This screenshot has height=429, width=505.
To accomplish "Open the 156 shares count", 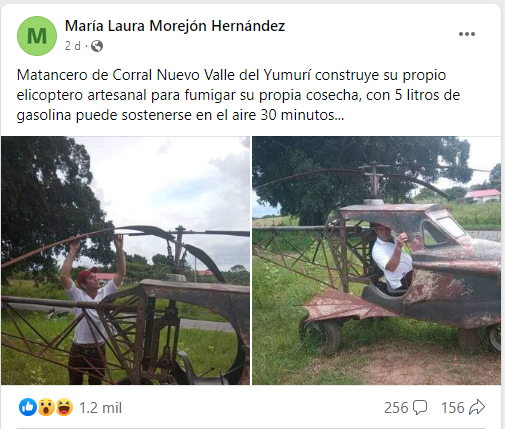I will coord(453,408).
